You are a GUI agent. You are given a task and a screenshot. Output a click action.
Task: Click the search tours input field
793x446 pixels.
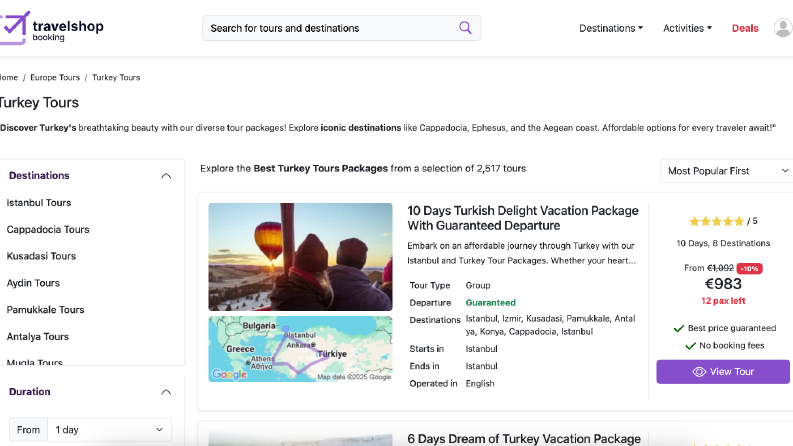tap(341, 28)
